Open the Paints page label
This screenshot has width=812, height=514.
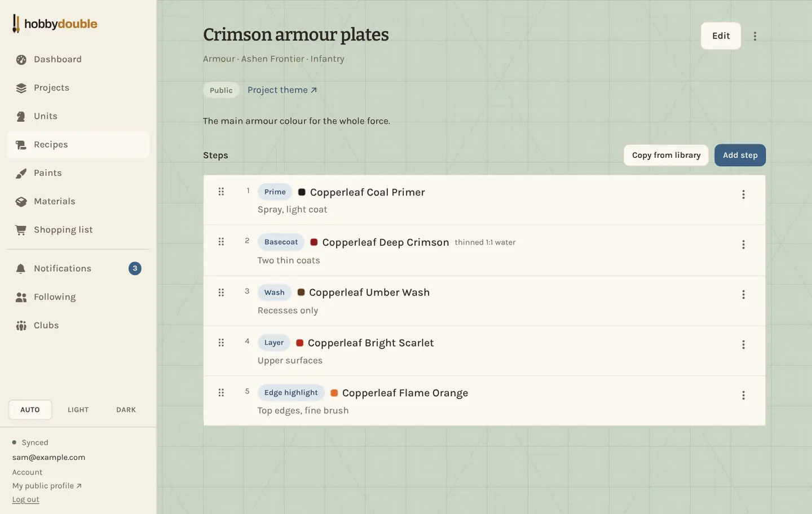pos(48,173)
